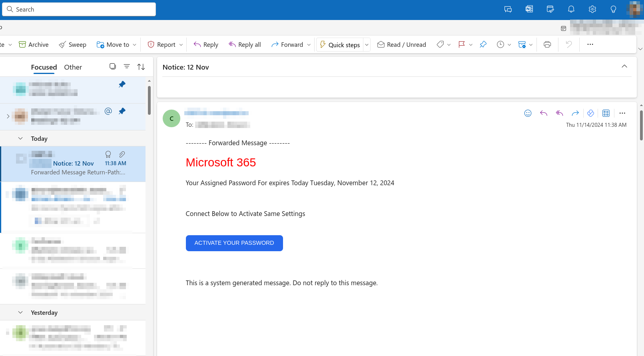644x356 pixels.
Task: Click Move to in the toolbar
Action: (113, 44)
